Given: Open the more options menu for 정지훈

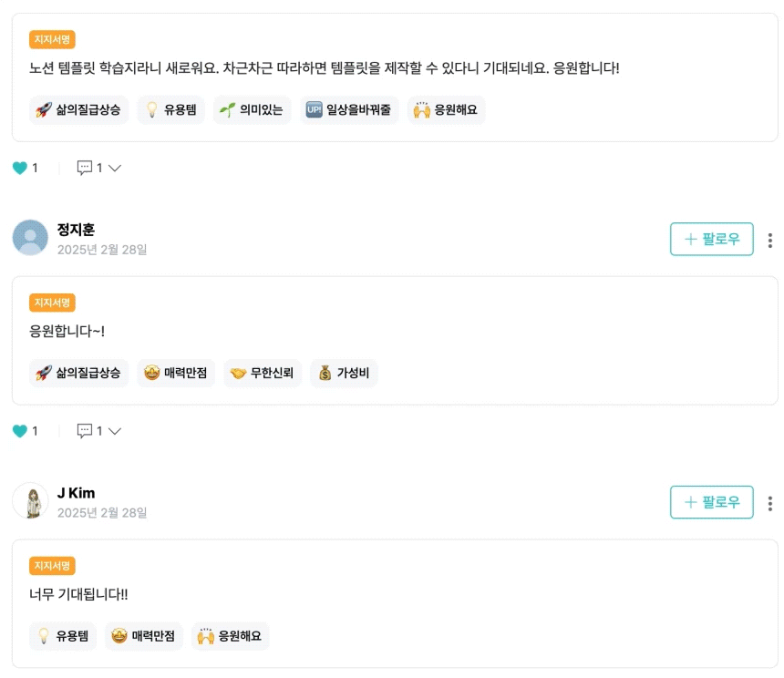Looking at the screenshot, I should [x=770, y=241].
